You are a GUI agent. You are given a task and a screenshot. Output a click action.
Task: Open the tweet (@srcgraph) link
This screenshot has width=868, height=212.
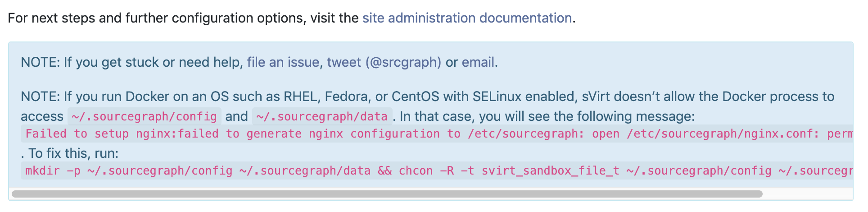(x=384, y=62)
